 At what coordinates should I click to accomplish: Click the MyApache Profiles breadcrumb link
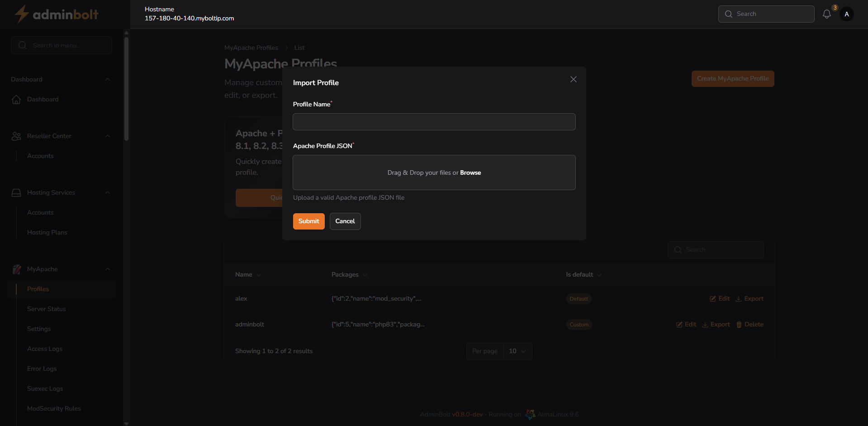pyautogui.click(x=251, y=48)
